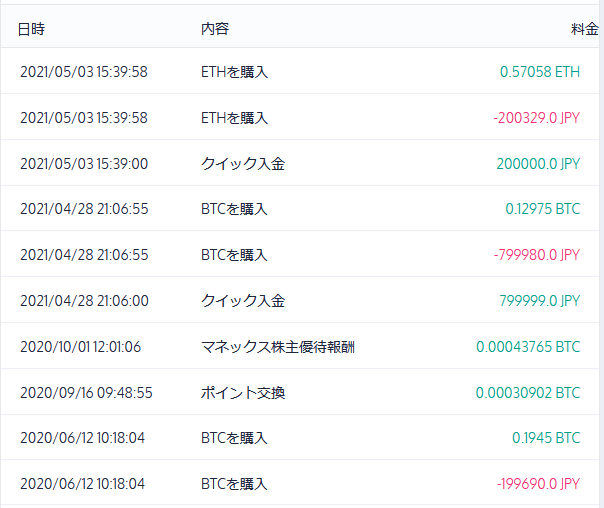Click the date on the -199690.0 JPY row

[x=82, y=484]
